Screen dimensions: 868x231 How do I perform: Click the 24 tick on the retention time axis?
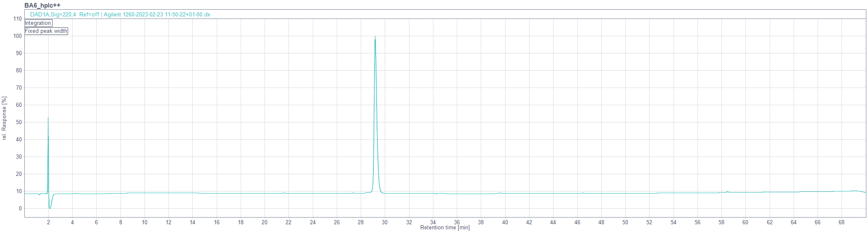pyautogui.click(x=313, y=222)
